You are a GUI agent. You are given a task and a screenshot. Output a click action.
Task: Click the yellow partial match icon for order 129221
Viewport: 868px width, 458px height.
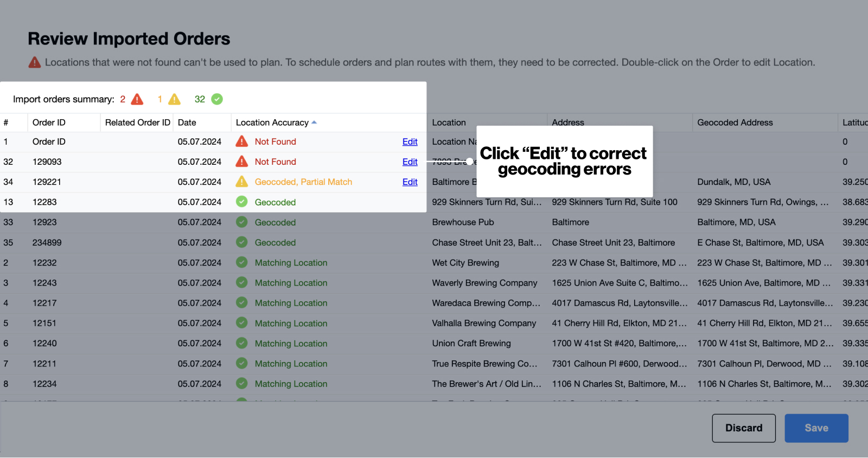(242, 182)
